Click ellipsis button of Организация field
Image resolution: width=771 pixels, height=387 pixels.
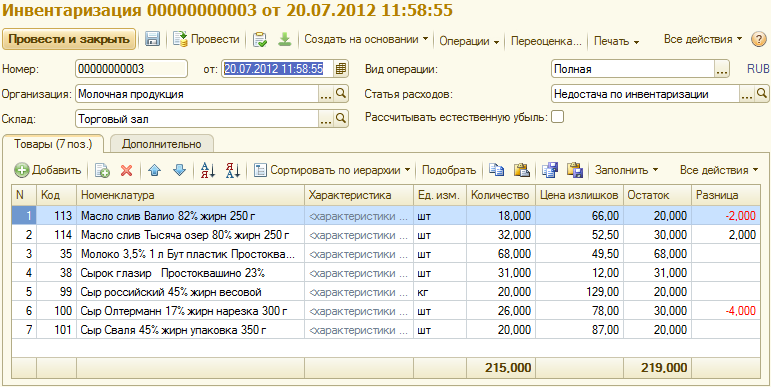pos(326,93)
